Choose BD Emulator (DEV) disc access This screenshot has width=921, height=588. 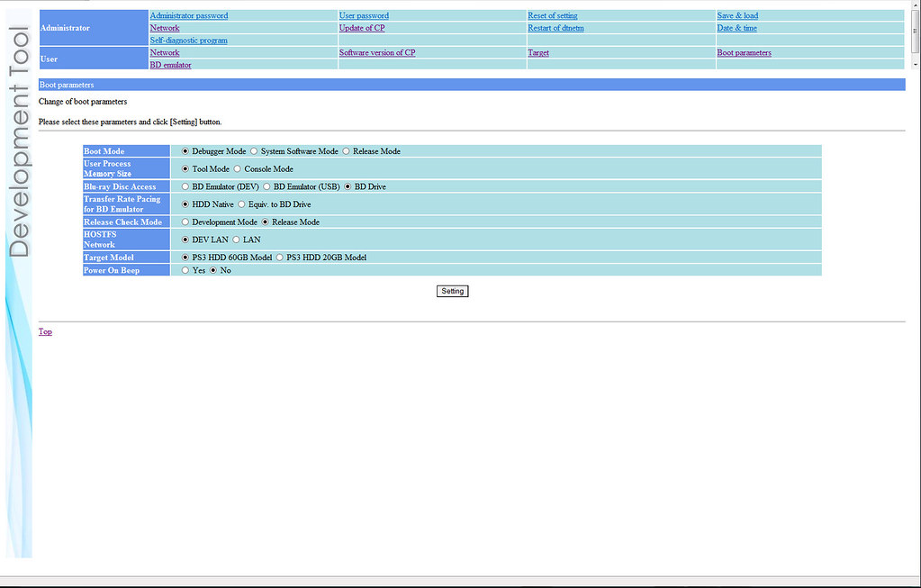tap(185, 186)
